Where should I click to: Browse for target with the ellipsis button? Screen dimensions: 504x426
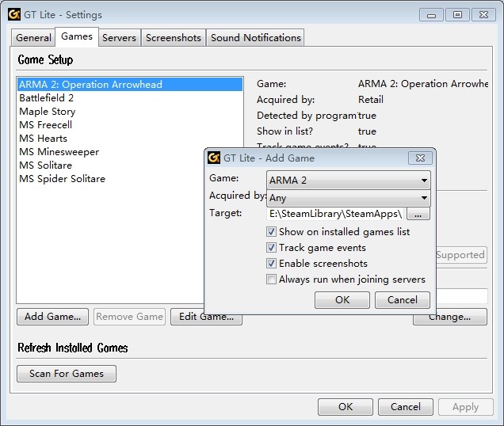(418, 214)
